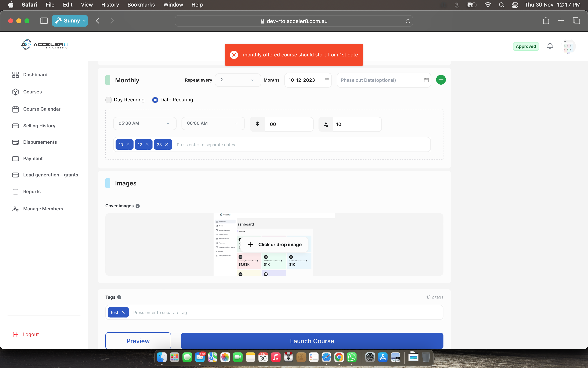Open Control Center in menu bar
This screenshot has height=368, width=588.
[515, 5]
